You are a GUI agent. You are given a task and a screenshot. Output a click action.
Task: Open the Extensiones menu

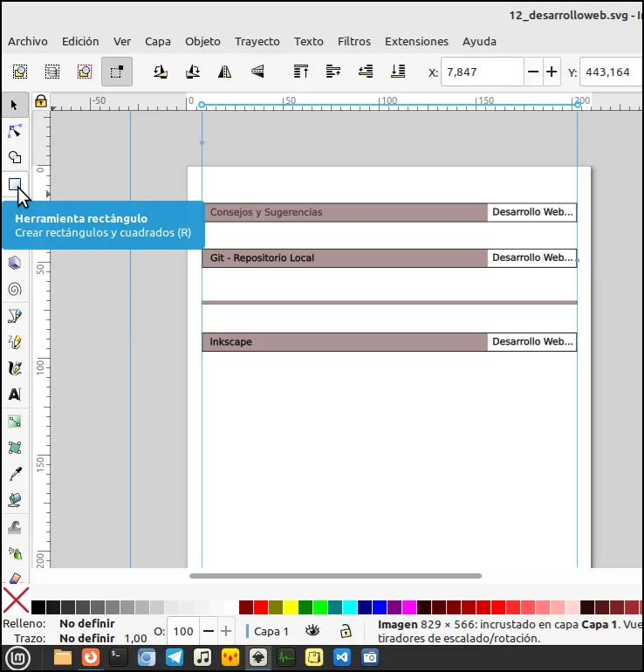coord(416,41)
